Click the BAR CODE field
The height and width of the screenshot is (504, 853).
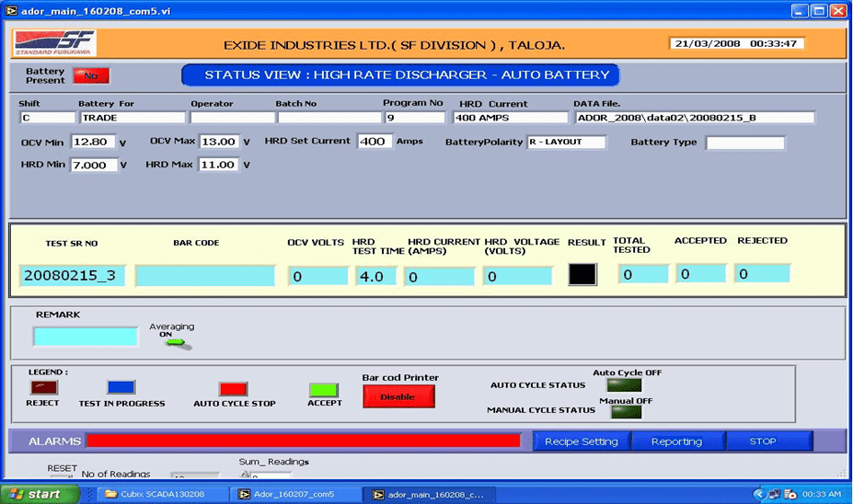pos(205,276)
